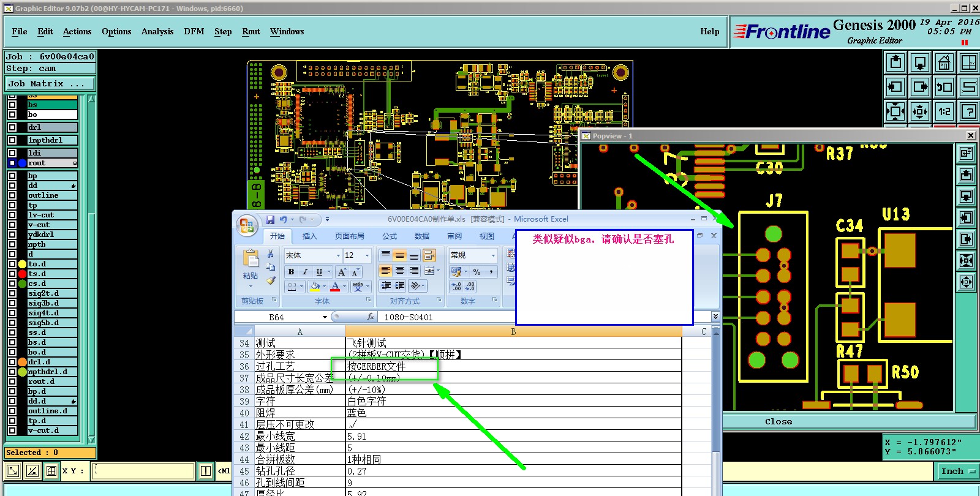Click the diagonal arrow coordinate icon

12,471
